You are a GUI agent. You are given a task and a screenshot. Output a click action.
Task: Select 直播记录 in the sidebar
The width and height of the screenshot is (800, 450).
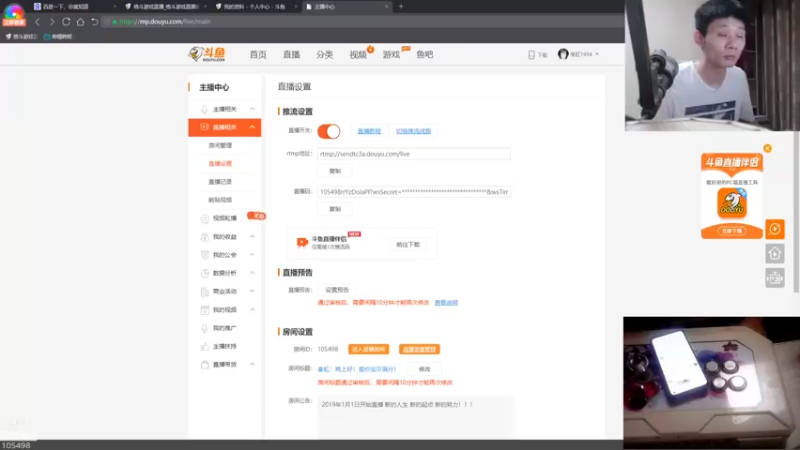220,182
